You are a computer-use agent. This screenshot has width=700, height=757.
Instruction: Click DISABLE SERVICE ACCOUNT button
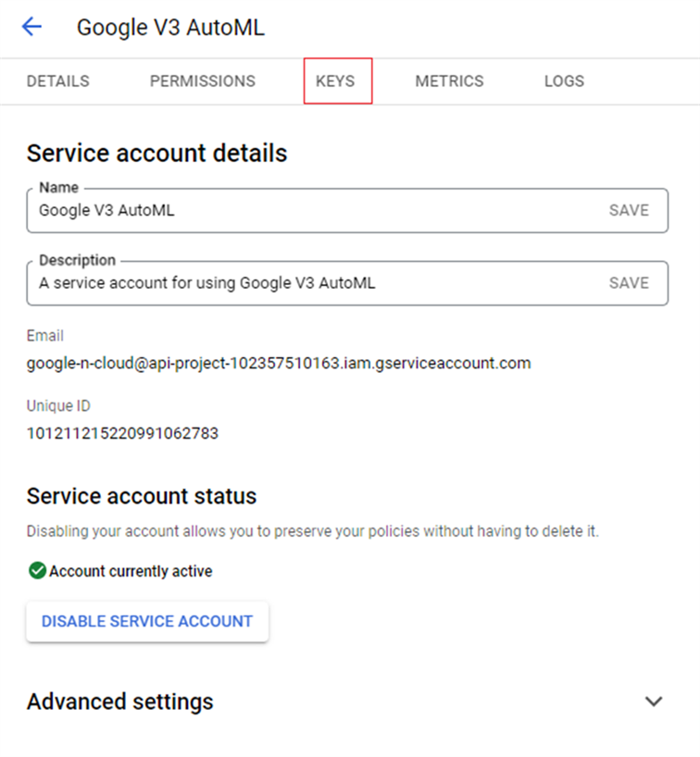(x=147, y=621)
